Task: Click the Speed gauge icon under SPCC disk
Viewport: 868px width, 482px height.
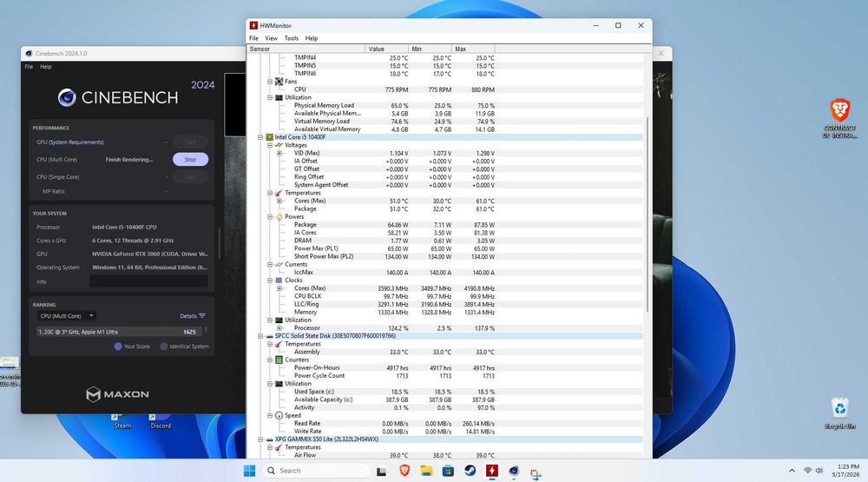Action: (279, 415)
